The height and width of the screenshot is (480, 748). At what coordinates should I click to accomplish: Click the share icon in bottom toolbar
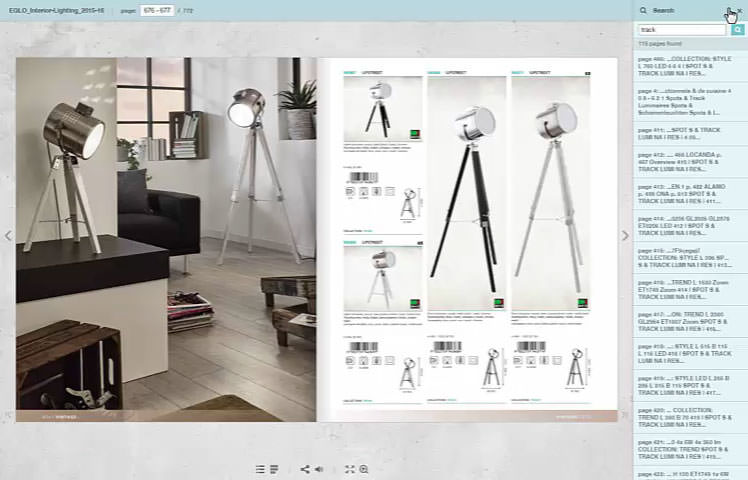point(305,469)
